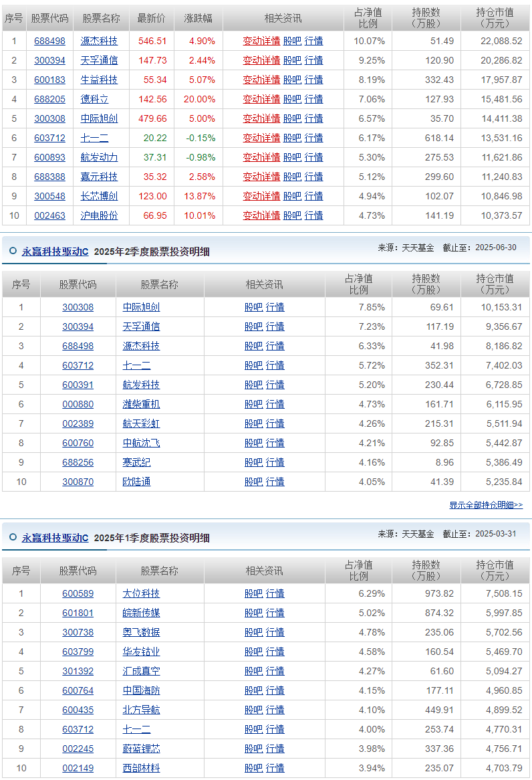The height and width of the screenshot is (780, 532).
Task: Click 截止至: 2025-06-30 date text
Action: pyautogui.click(x=480, y=248)
